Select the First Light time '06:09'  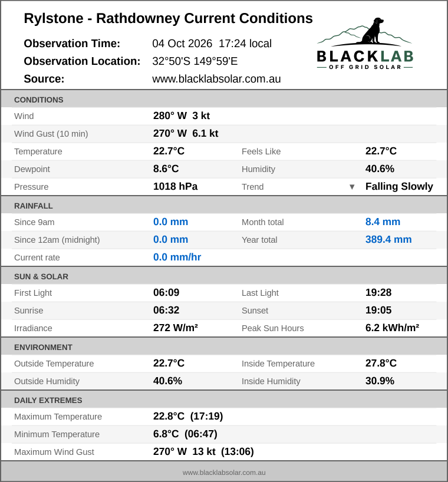click(x=166, y=293)
